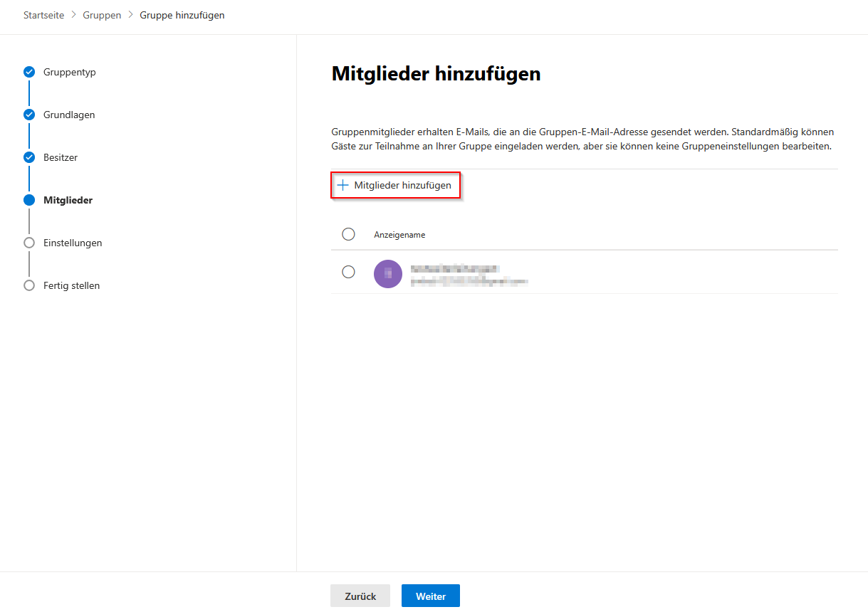Open the Gruppentyp step label
The width and height of the screenshot is (868, 612).
[69, 72]
